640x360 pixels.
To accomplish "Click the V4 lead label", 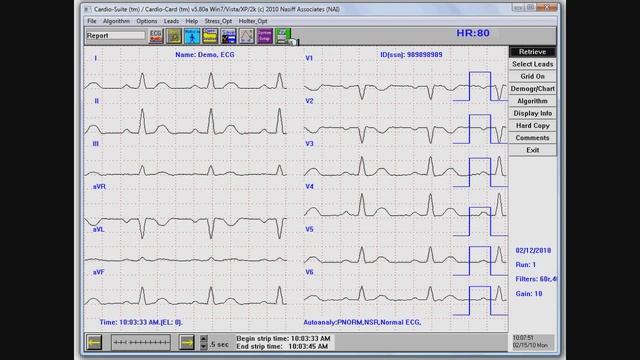I will click(309, 187).
